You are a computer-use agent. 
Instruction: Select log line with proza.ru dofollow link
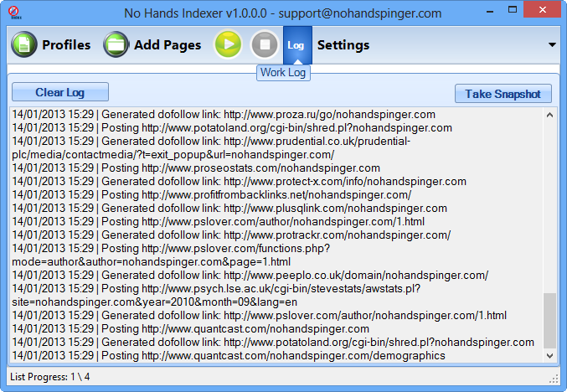point(224,114)
